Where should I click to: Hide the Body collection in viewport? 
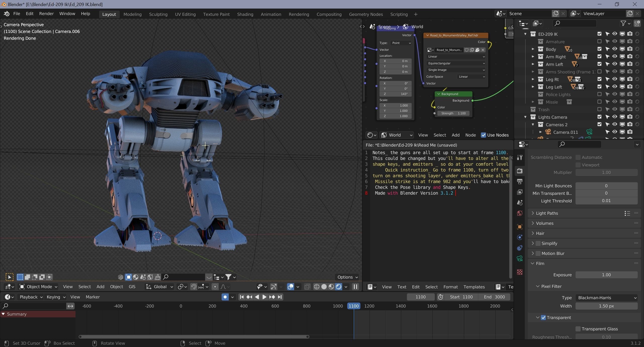tap(615, 49)
